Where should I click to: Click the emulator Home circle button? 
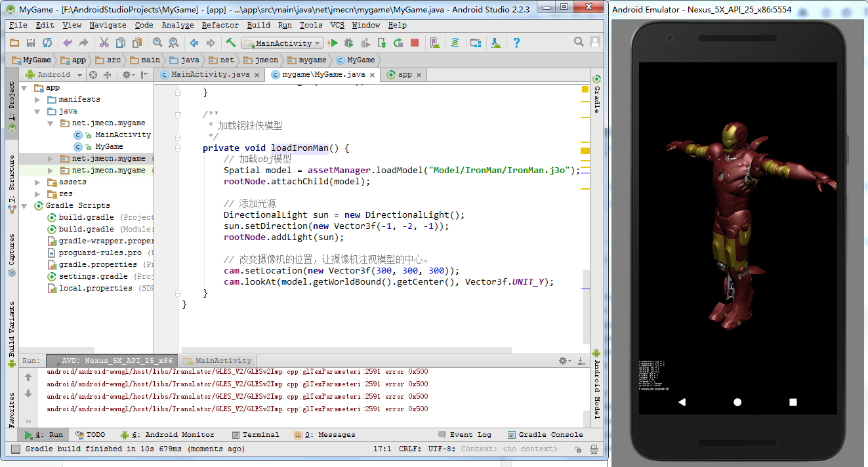tap(737, 401)
